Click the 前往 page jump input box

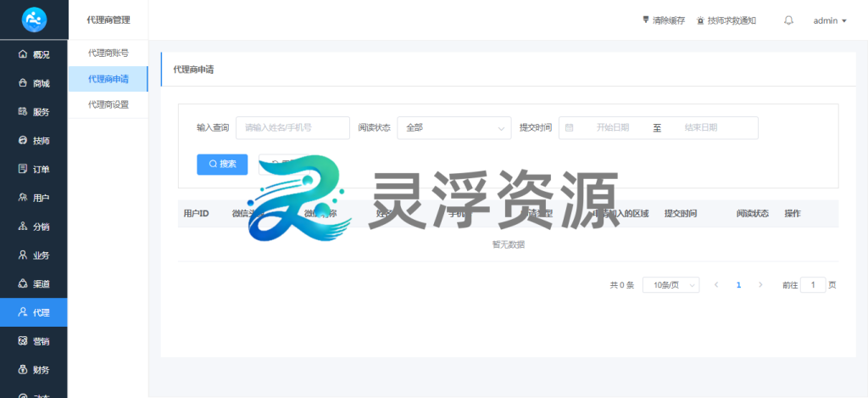[813, 285]
